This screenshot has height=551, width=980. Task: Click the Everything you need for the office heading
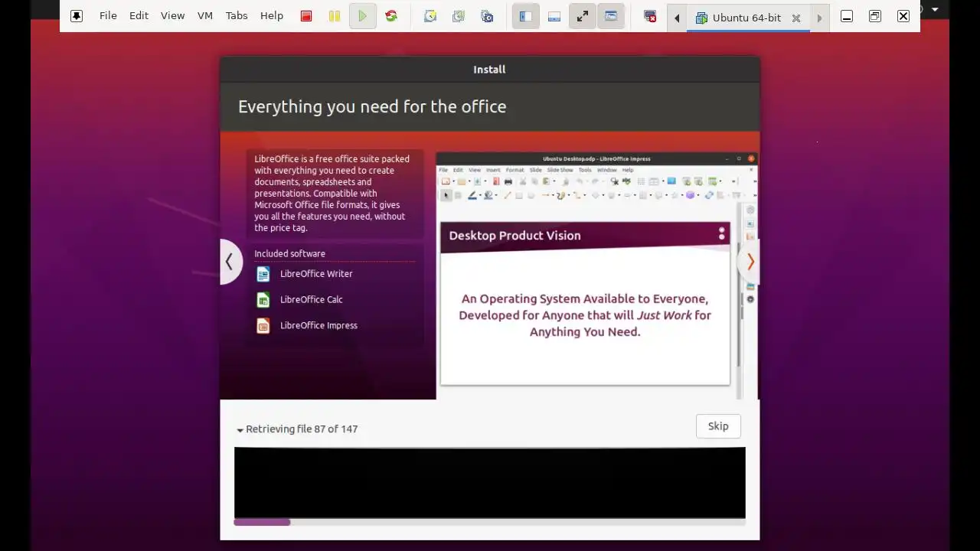372,106
